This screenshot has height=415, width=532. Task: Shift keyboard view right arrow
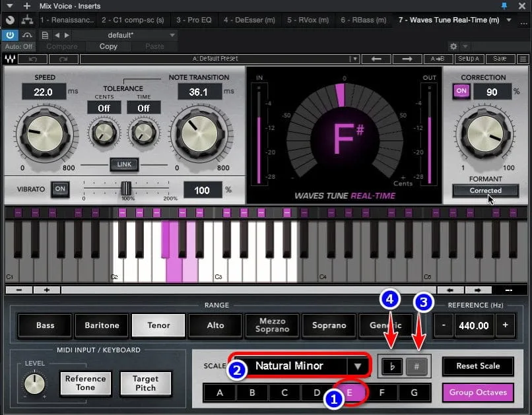tap(478, 290)
